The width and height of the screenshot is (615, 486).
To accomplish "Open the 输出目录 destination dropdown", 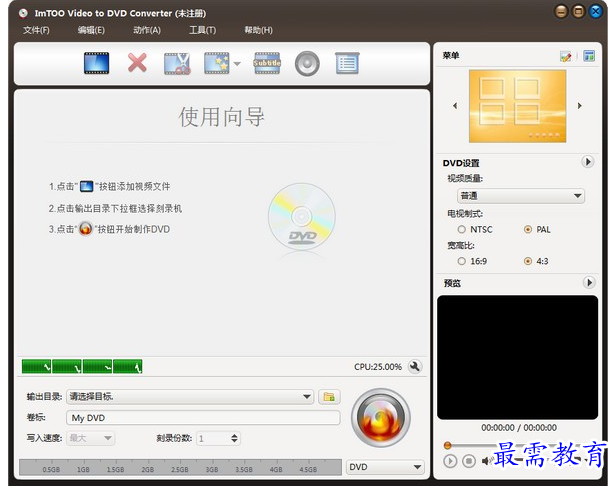I will 189,397.
